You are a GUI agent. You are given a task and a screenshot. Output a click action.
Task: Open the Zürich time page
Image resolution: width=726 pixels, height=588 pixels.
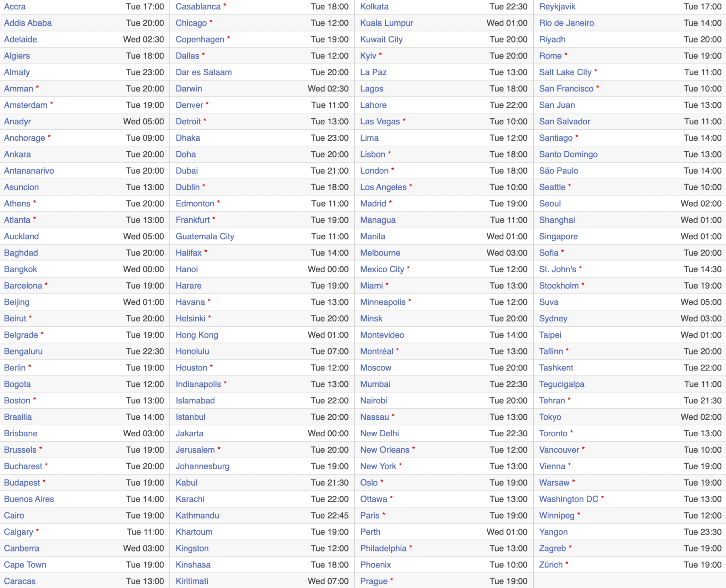pyautogui.click(x=551, y=565)
